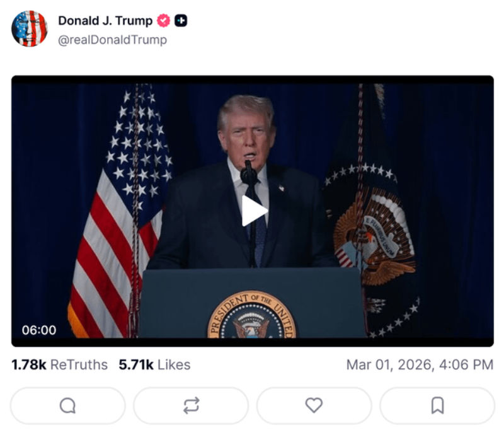Click the dark plus badge beside the name
504x435 pixels.
click(181, 21)
